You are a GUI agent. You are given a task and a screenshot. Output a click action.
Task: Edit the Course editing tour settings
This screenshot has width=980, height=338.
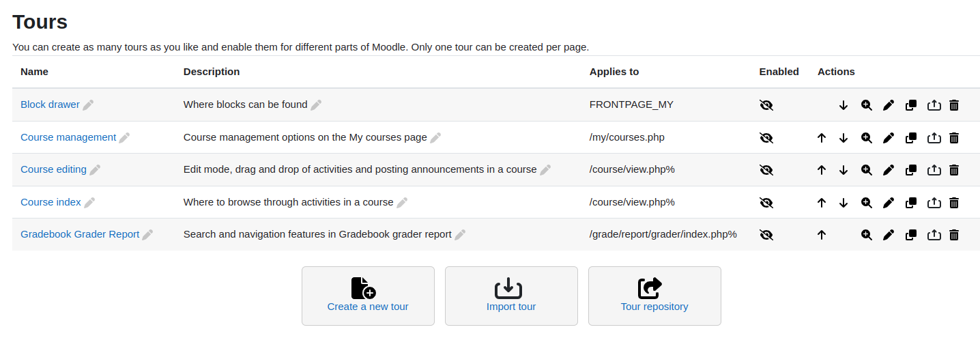click(889, 170)
